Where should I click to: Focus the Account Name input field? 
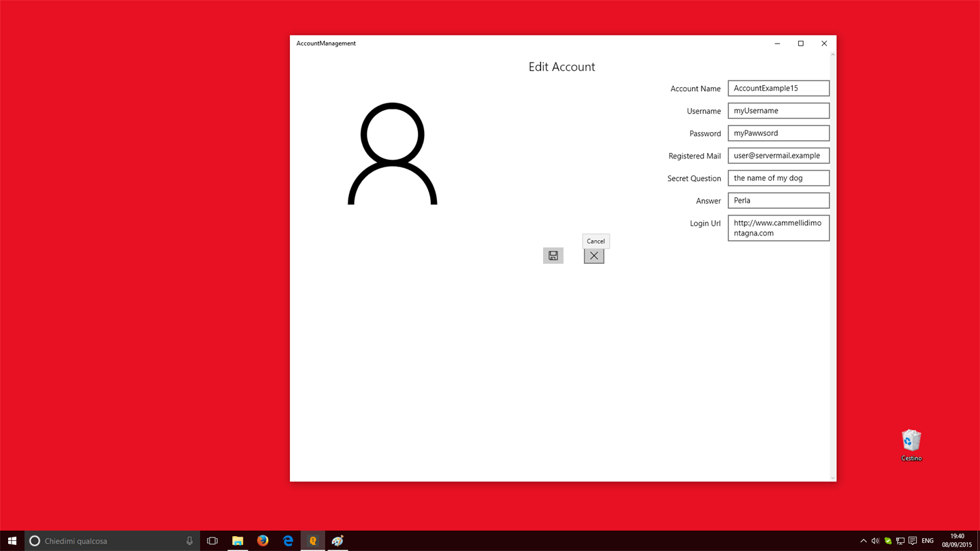[x=779, y=88]
